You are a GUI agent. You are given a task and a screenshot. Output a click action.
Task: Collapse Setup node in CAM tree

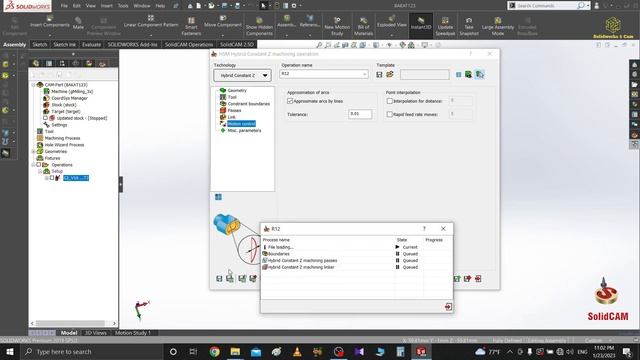[x=40, y=171]
